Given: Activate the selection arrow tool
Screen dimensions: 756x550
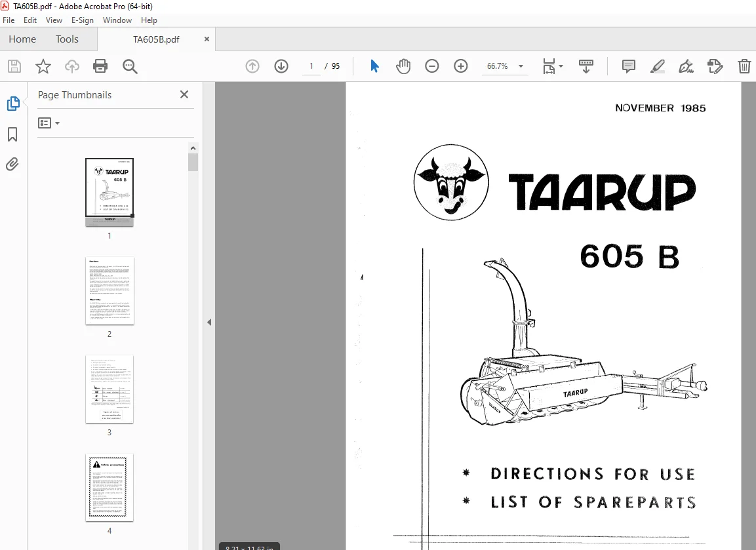Looking at the screenshot, I should pyautogui.click(x=374, y=66).
